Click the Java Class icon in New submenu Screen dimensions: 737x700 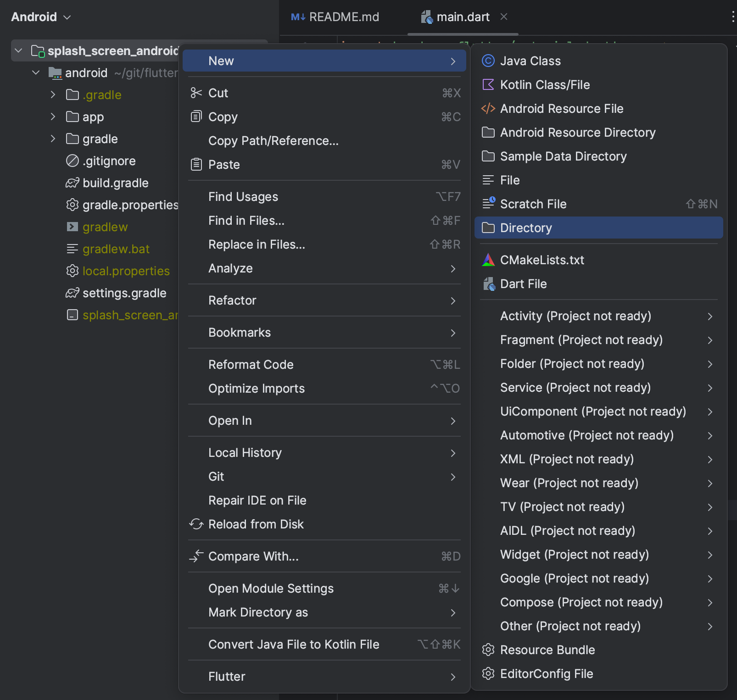click(488, 61)
